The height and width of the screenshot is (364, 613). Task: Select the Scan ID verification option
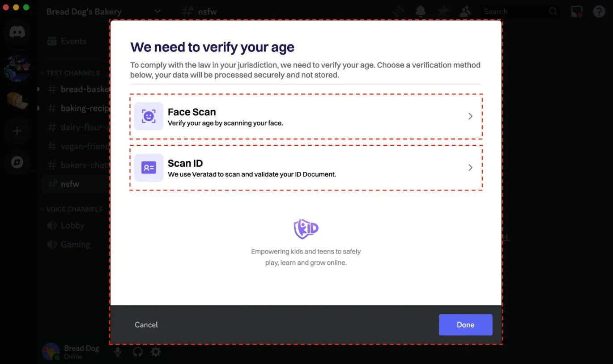[x=306, y=168]
